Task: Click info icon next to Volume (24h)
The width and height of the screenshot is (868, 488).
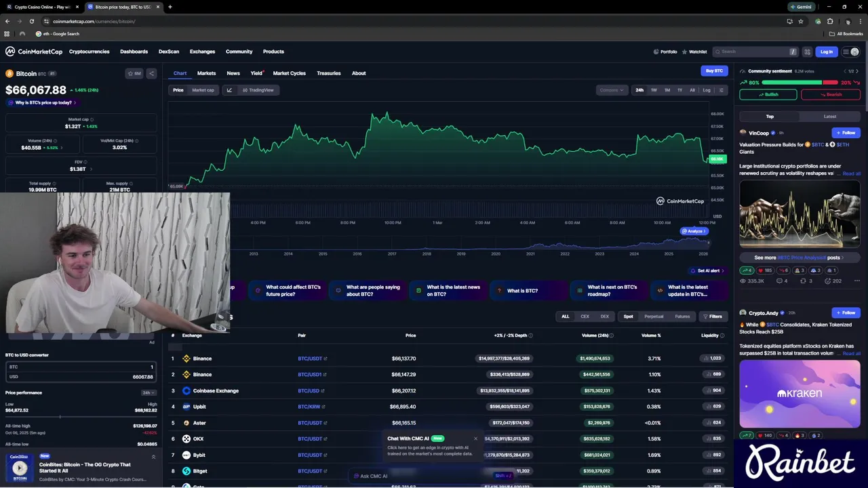Action: (x=56, y=140)
